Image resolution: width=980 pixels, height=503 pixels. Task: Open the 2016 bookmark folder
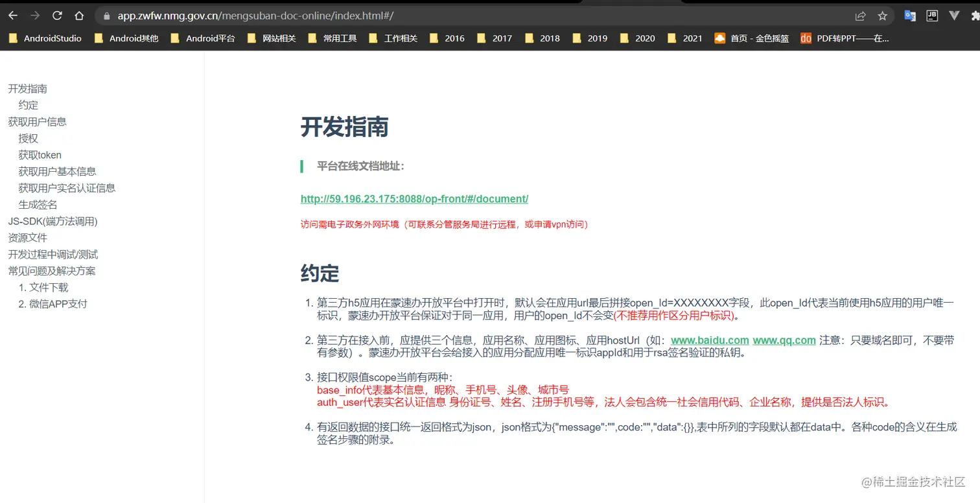[447, 38]
